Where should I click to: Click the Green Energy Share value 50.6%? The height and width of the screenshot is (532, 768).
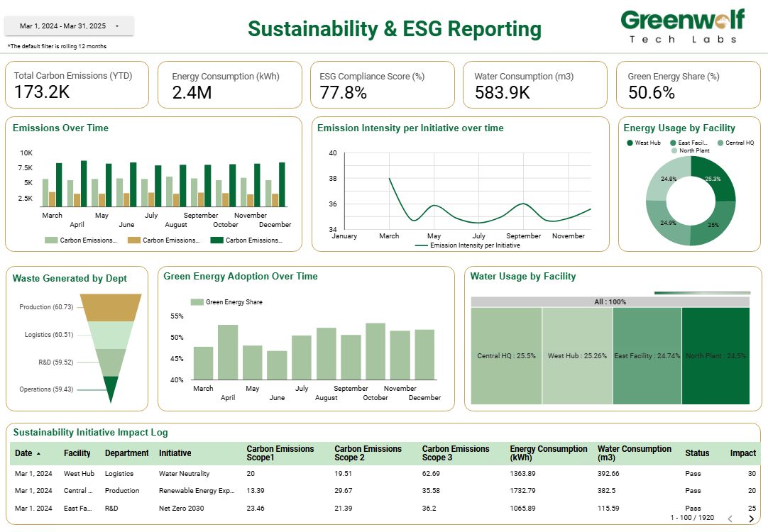tap(652, 92)
